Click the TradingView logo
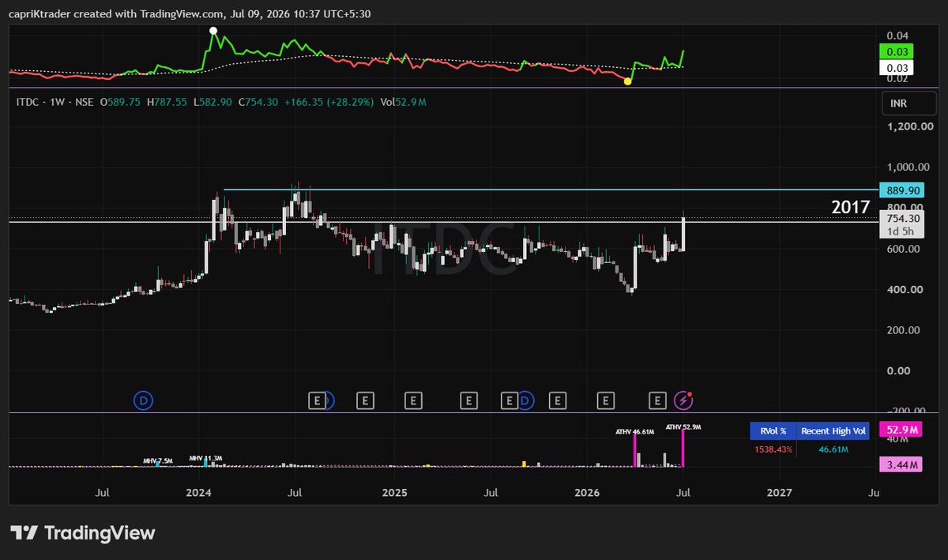The width and height of the screenshot is (948, 560). point(82,533)
